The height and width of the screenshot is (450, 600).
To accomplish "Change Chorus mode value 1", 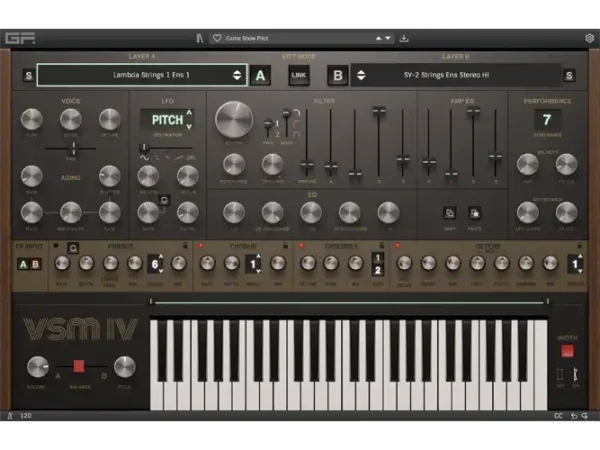I will pyautogui.click(x=253, y=264).
